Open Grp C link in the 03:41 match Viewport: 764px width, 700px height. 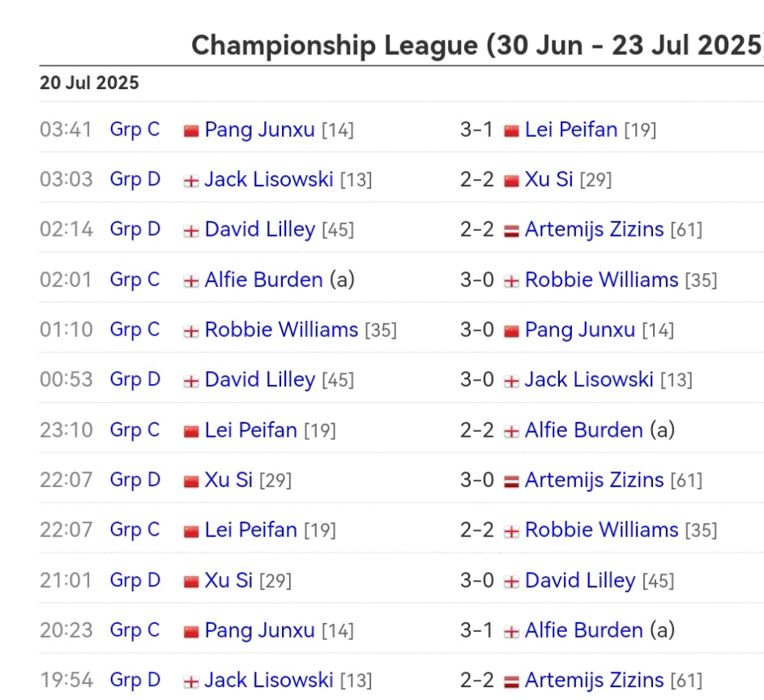click(x=135, y=130)
